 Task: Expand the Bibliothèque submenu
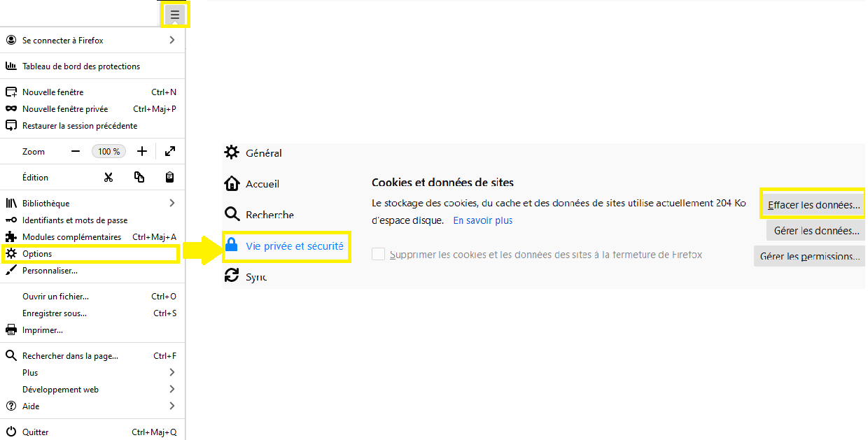tap(172, 204)
